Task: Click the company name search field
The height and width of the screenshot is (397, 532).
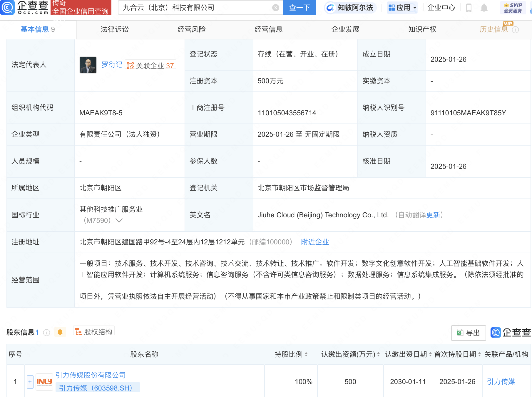Action: click(x=195, y=8)
